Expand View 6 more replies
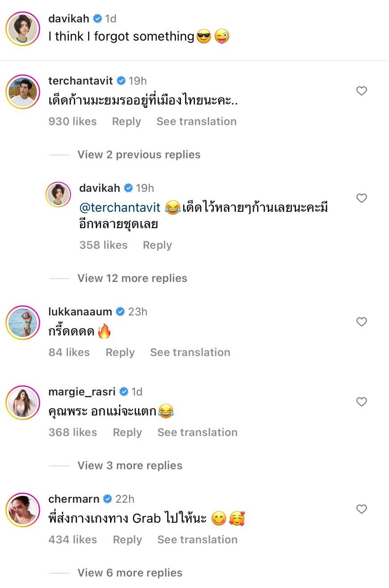Screen dimensions: 389x588 coord(130,573)
